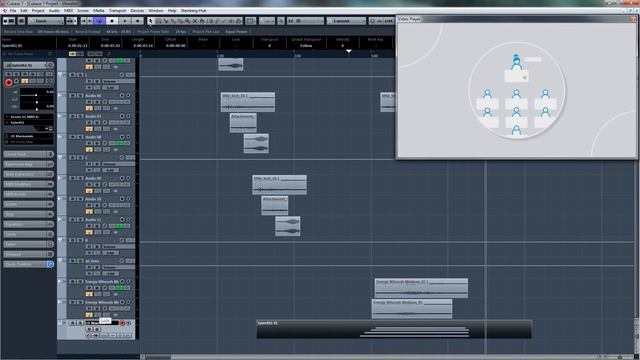Screen dimensions: 640x360
Task: Open the Touch automation mode dropdown
Action: pyautogui.click(x=45, y=21)
